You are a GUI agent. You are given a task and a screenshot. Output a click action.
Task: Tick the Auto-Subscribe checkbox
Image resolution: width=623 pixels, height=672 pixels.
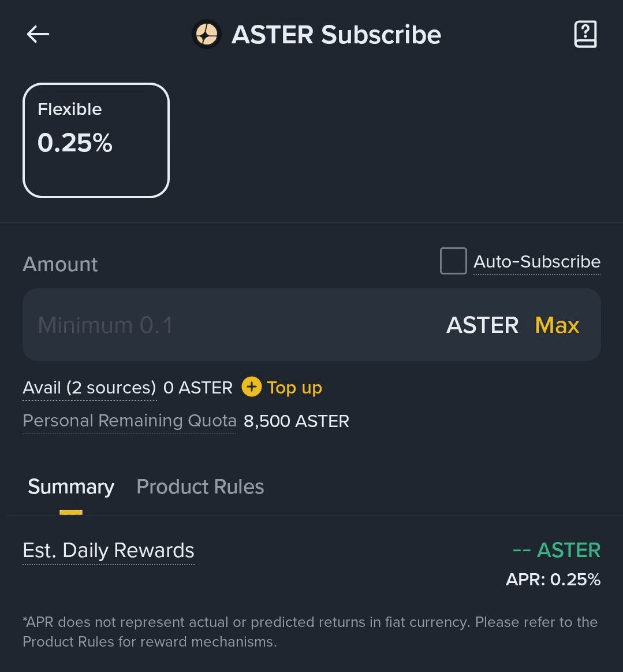click(453, 261)
